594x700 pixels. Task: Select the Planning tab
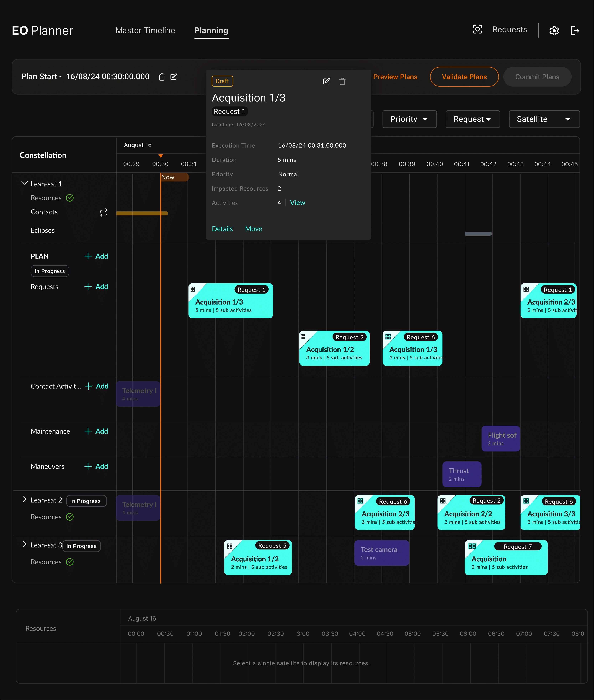[x=211, y=31]
